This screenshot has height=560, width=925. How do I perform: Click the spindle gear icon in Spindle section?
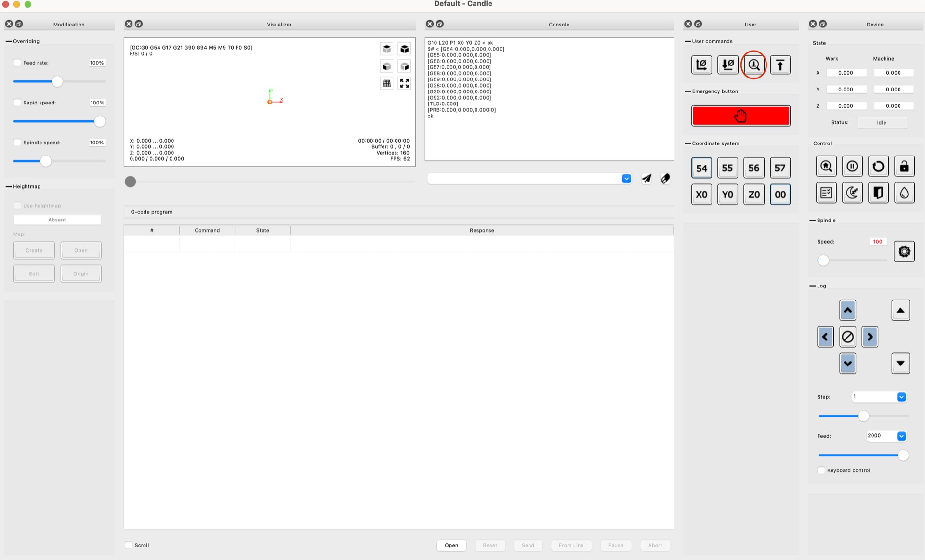[x=904, y=251]
